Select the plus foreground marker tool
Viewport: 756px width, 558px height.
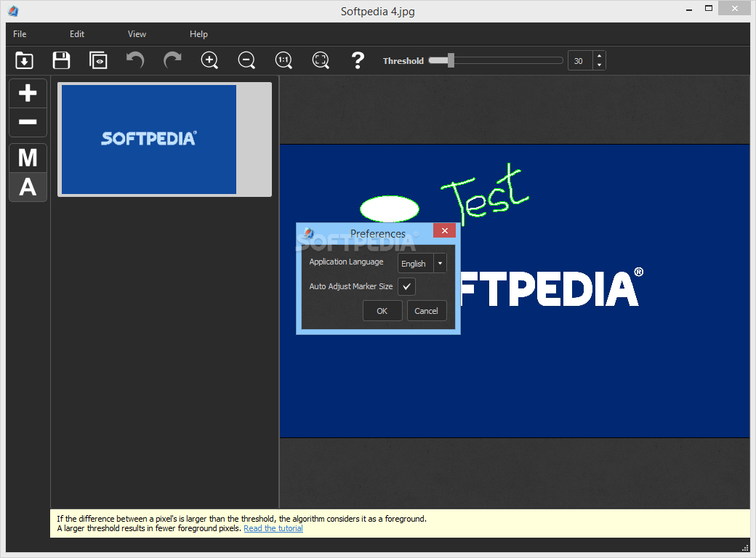pos(28,93)
